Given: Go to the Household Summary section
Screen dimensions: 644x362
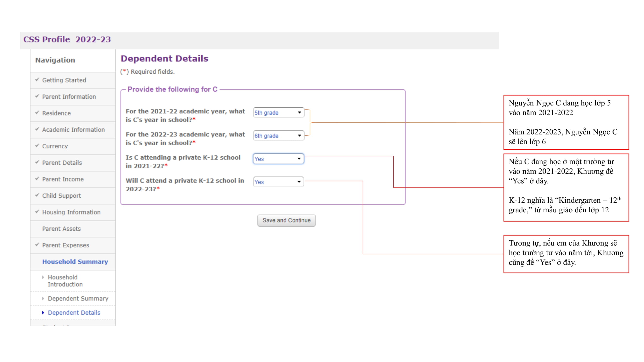Looking at the screenshot, I should (x=75, y=262).
